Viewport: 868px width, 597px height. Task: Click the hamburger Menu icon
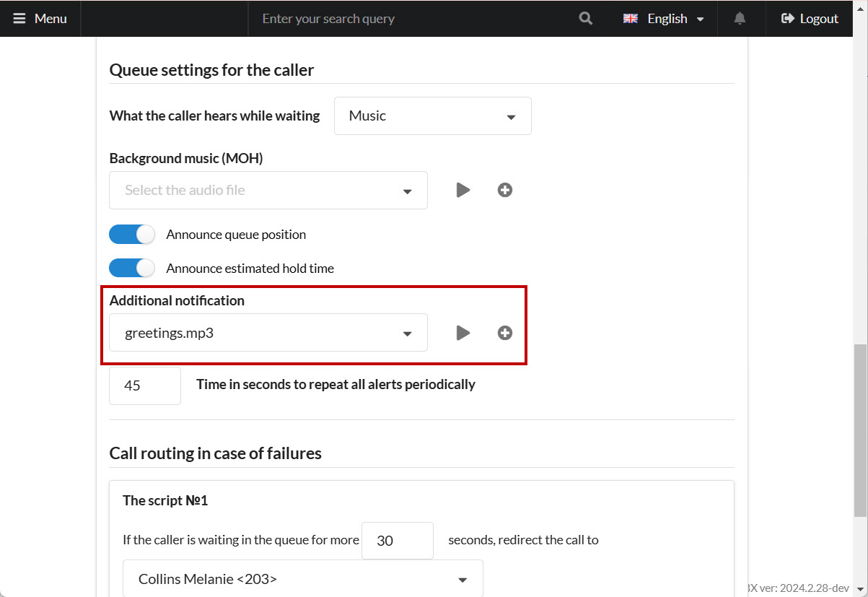(x=19, y=19)
